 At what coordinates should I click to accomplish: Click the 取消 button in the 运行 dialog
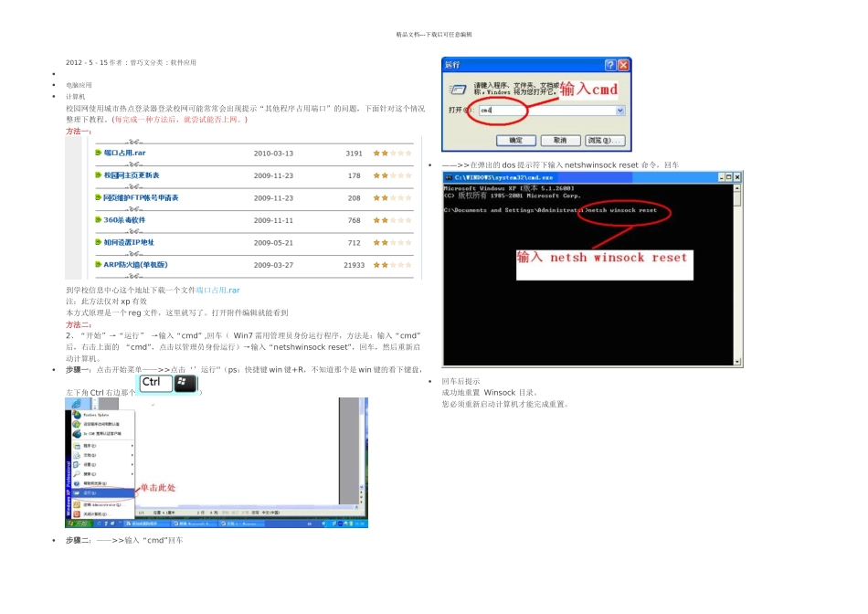pyautogui.click(x=560, y=141)
